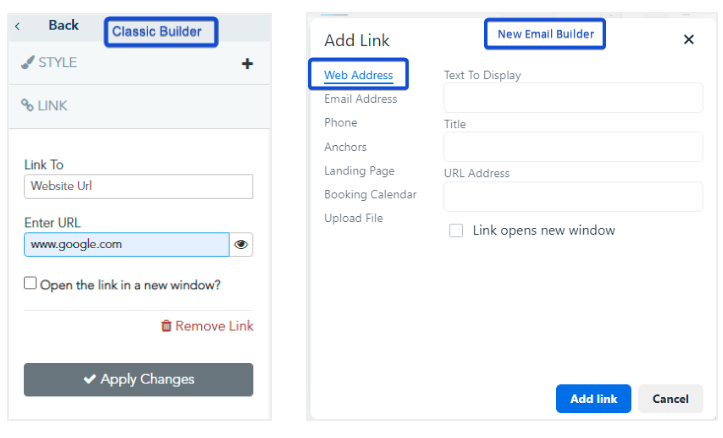Click the eye icon next to URL field
This screenshot has width=723, height=438.
pyautogui.click(x=241, y=244)
